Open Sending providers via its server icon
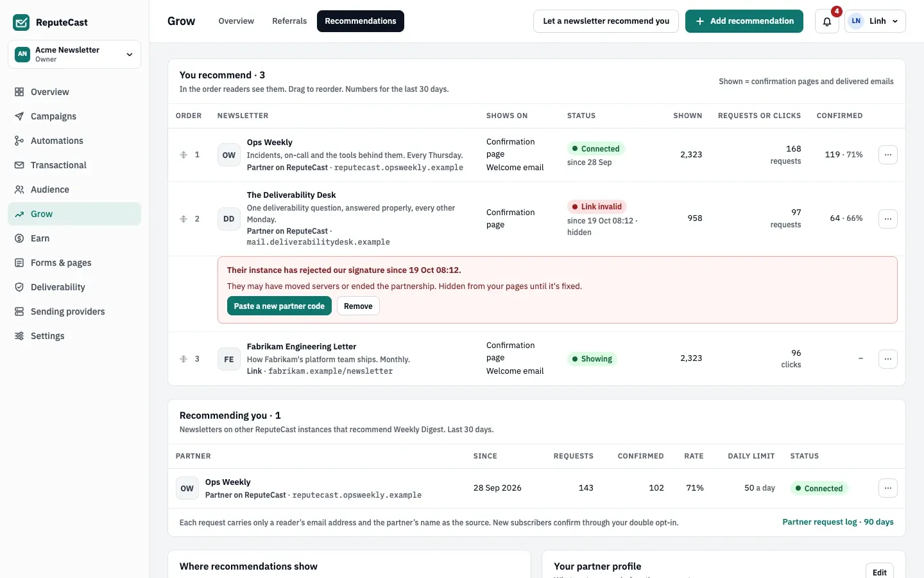 [x=19, y=311]
